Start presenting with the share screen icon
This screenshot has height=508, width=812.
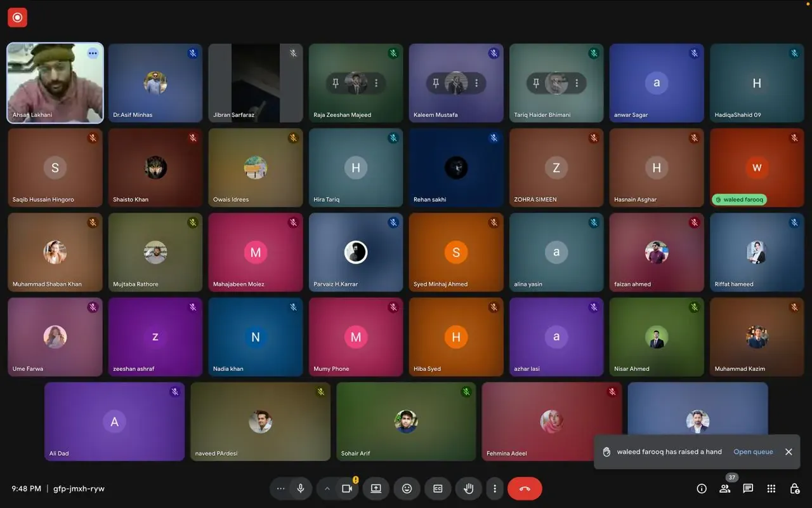tap(376, 488)
